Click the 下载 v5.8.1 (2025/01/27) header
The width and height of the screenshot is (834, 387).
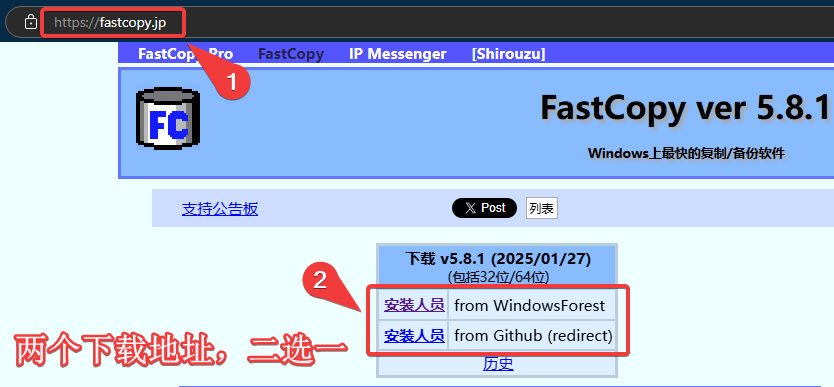pyautogui.click(x=498, y=259)
